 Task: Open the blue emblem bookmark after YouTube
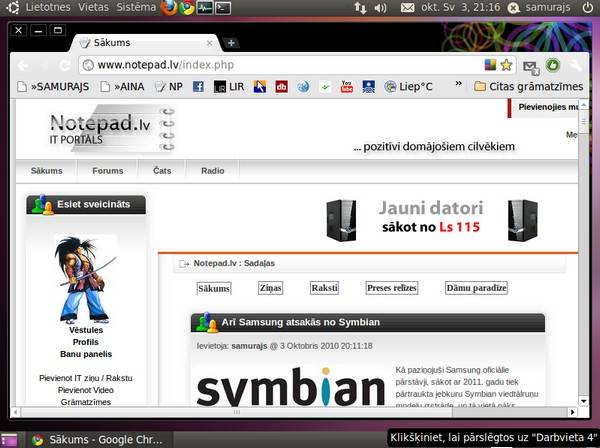(369, 87)
